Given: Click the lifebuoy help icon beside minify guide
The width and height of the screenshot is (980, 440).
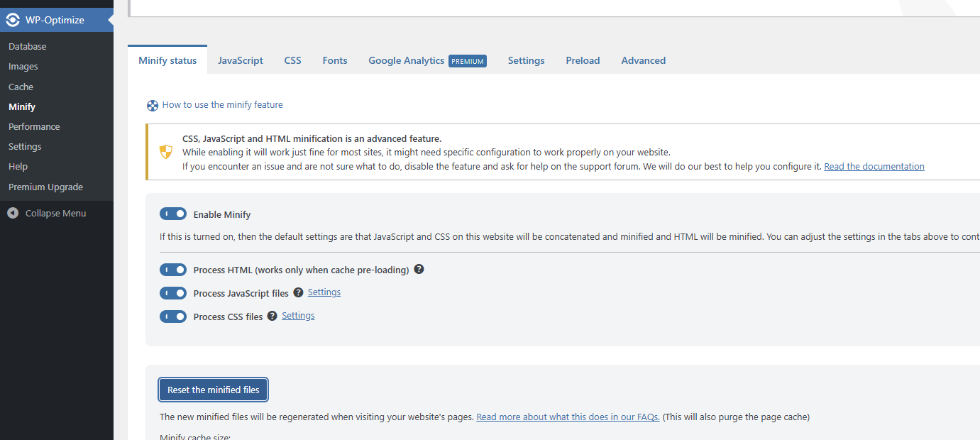Looking at the screenshot, I should click(x=152, y=105).
